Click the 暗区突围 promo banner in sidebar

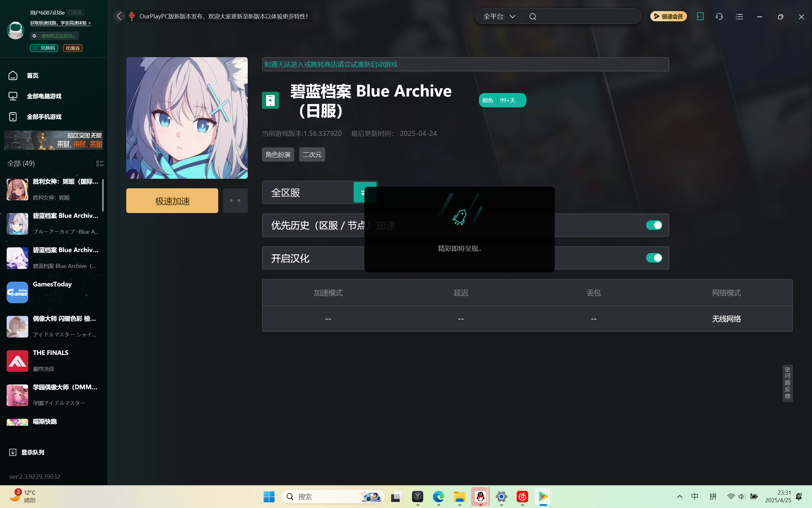(x=53, y=140)
